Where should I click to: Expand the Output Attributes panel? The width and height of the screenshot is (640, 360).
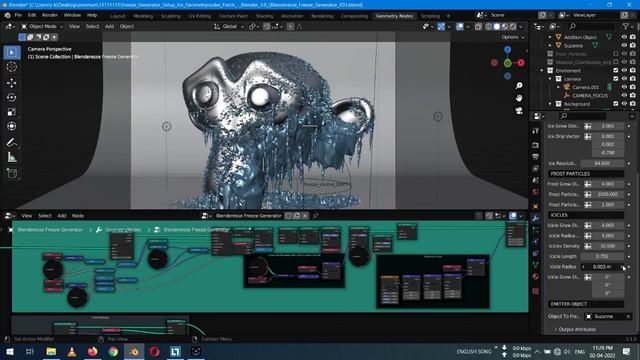point(577,329)
